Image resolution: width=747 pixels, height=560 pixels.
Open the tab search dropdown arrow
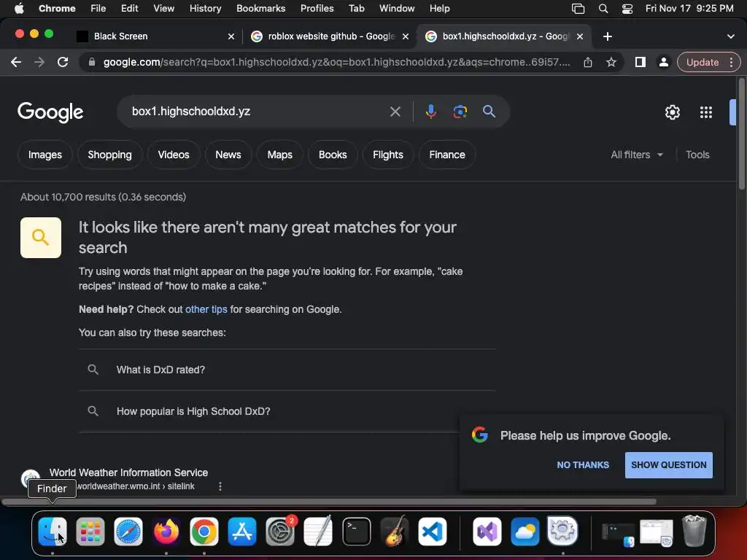tap(730, 36)
